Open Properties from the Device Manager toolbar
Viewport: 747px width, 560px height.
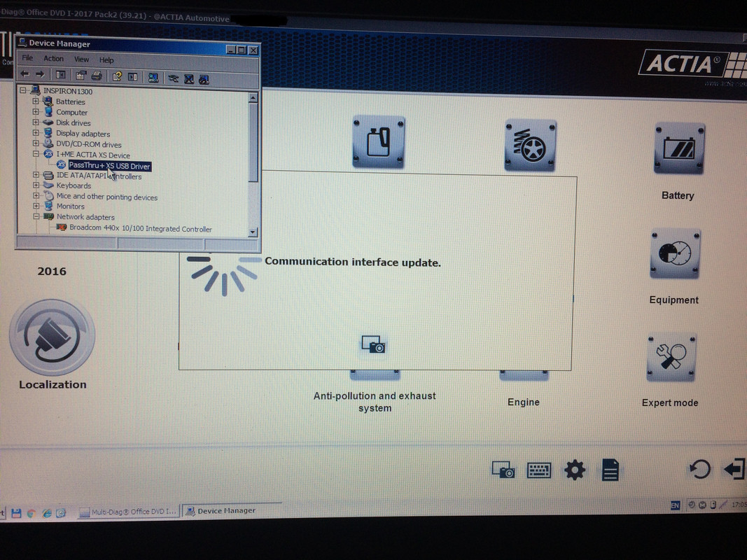81,75
